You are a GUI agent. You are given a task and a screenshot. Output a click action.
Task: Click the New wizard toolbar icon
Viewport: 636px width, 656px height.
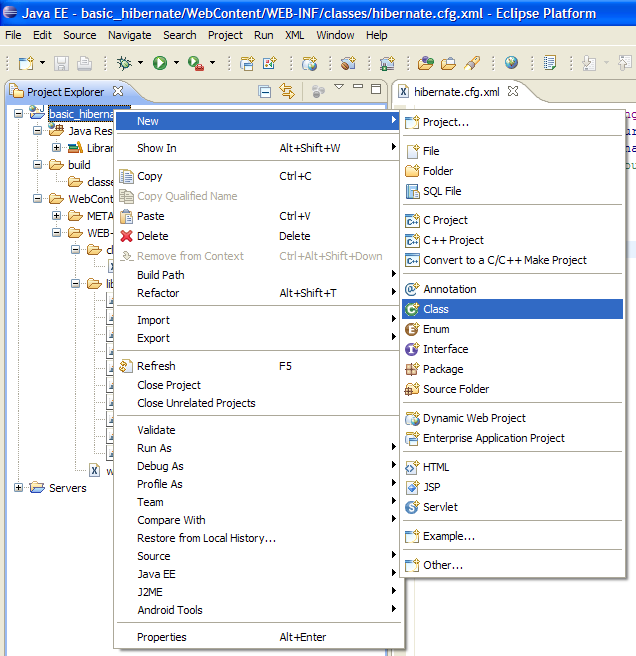[26, 63]
